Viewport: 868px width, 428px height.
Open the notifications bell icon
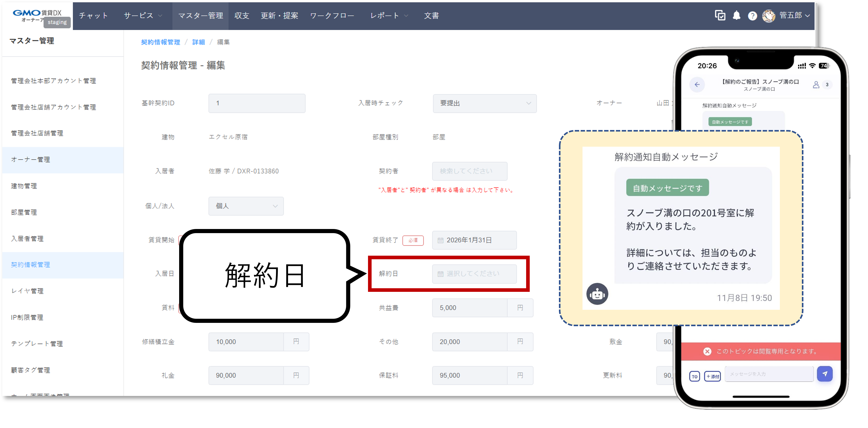736,15
